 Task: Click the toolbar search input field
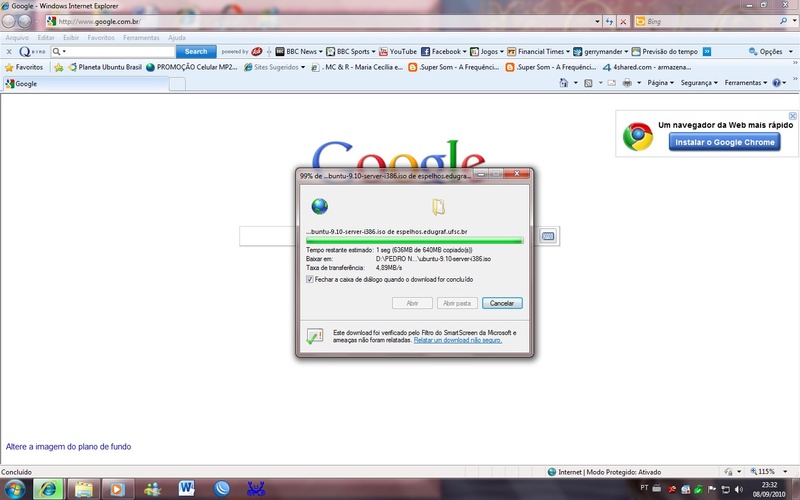tap(121, 52)
